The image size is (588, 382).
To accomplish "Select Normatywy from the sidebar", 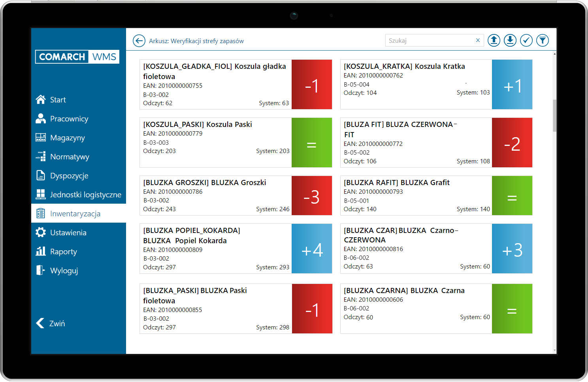I will tap(69, 157).
